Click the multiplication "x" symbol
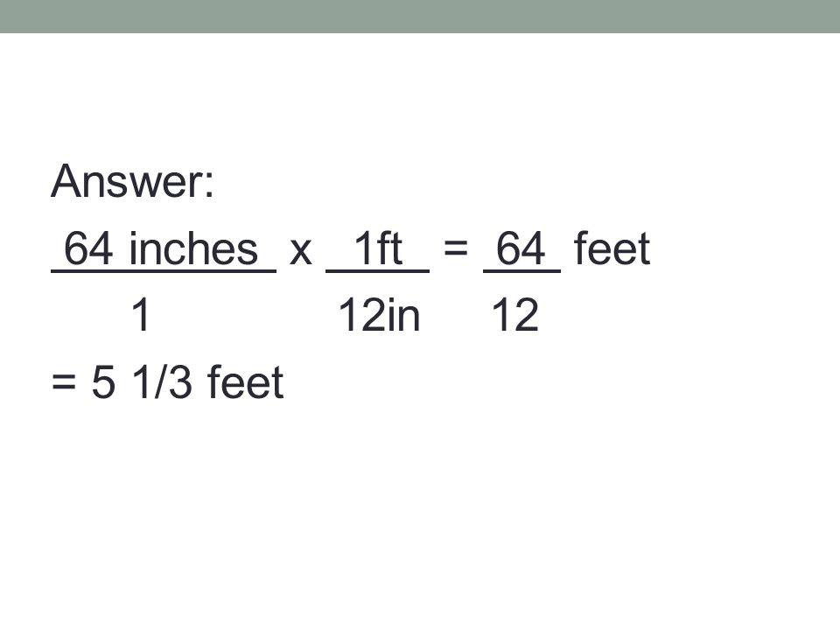This screenshot has width=840, height=630. (300, 251)
